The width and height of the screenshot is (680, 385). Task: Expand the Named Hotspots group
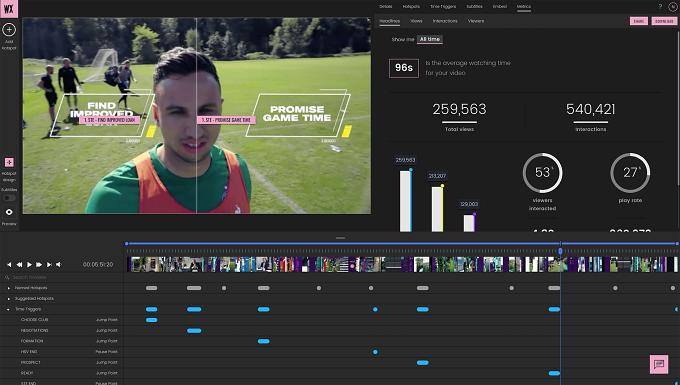point(9,288)
